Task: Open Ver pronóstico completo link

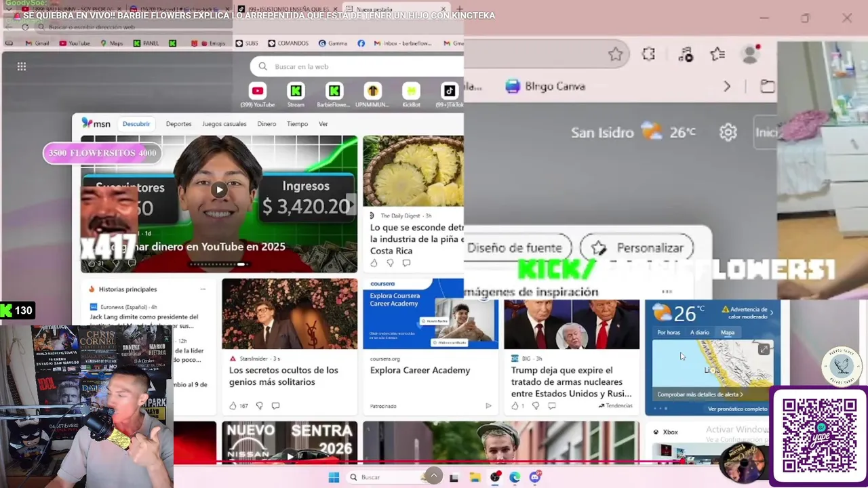Action: point(738,409)
